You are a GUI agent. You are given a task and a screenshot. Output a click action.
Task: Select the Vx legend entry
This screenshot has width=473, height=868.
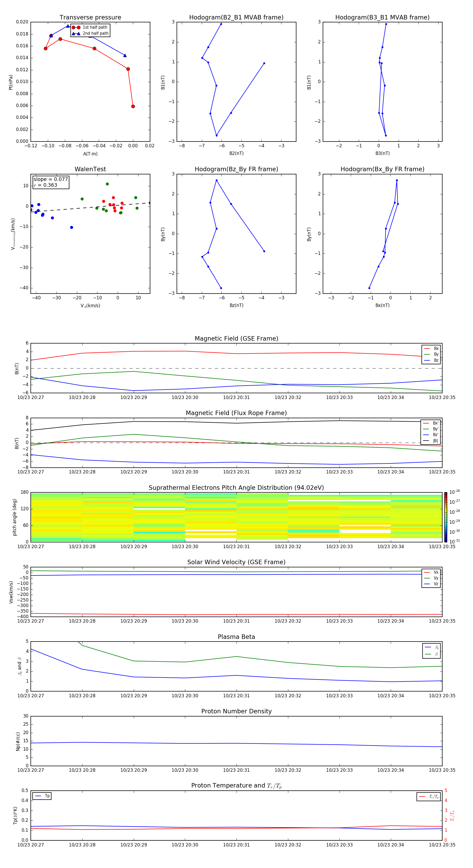[431, 572]
